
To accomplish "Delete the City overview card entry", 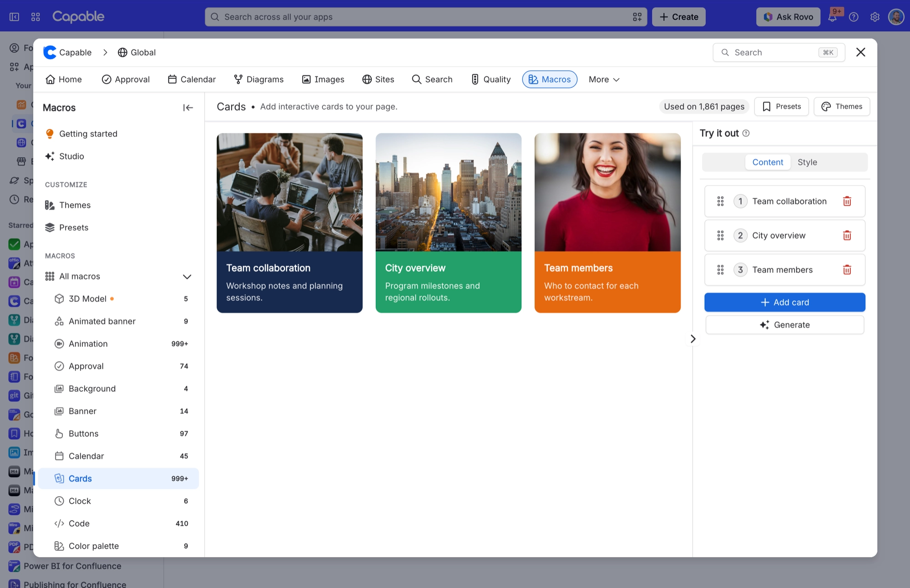I will [847, 236].
